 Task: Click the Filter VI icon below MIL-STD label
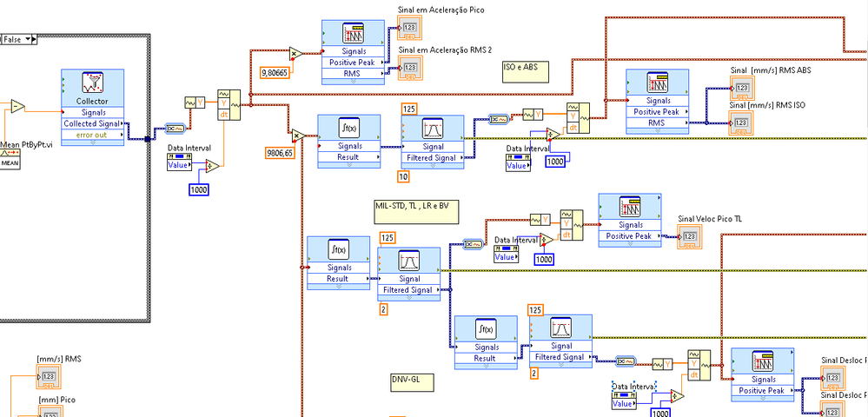click(408, 261)
